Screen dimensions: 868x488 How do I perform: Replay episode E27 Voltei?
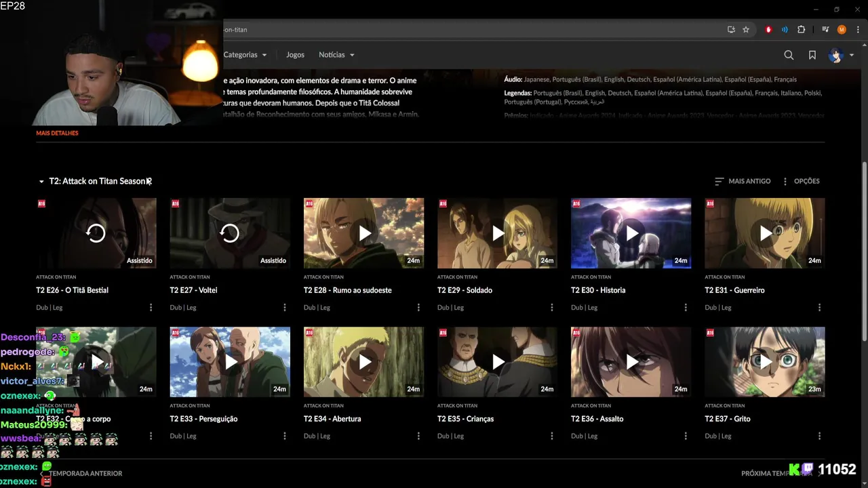(230, 233)
